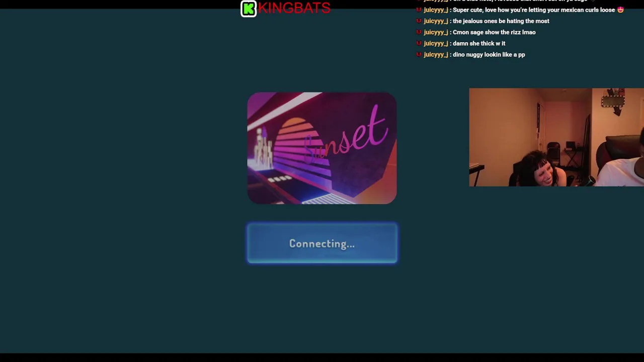Viewport: 644px width, 362px height.
Task: Click badge icon beside 'the jealous ones' message
Action: coord(419,21)
